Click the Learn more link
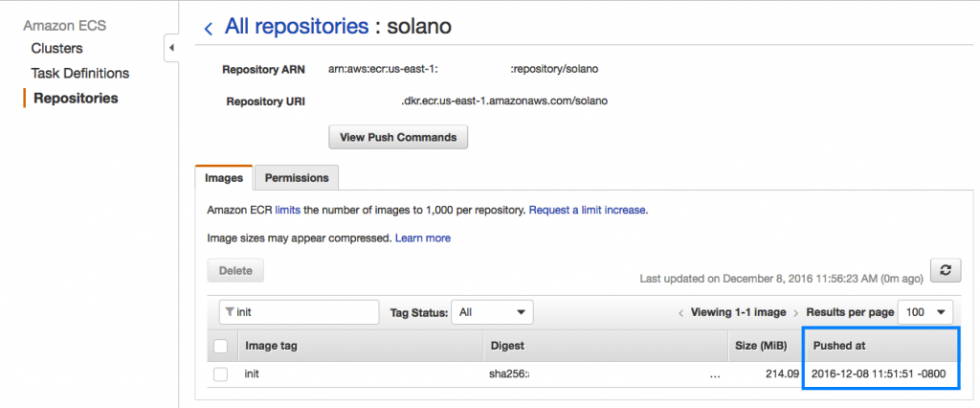The width and height of the screenshot is (980, 408). click(x=423, y=238)
